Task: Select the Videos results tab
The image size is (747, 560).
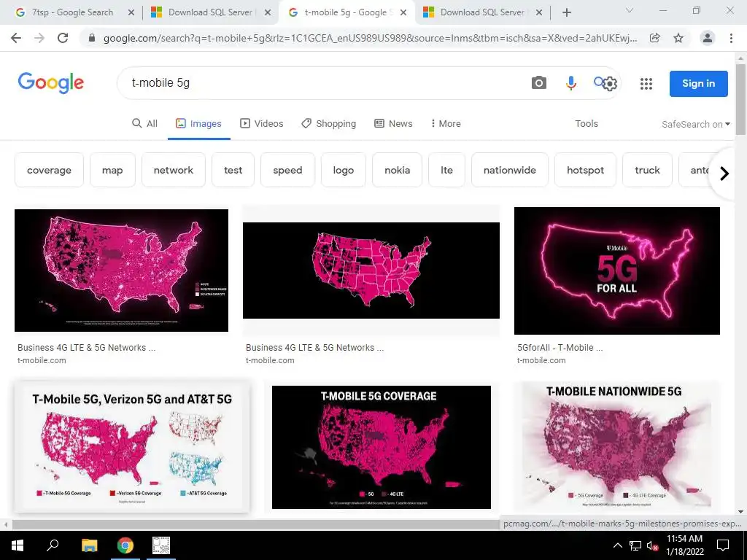Action: pos(262,124)
